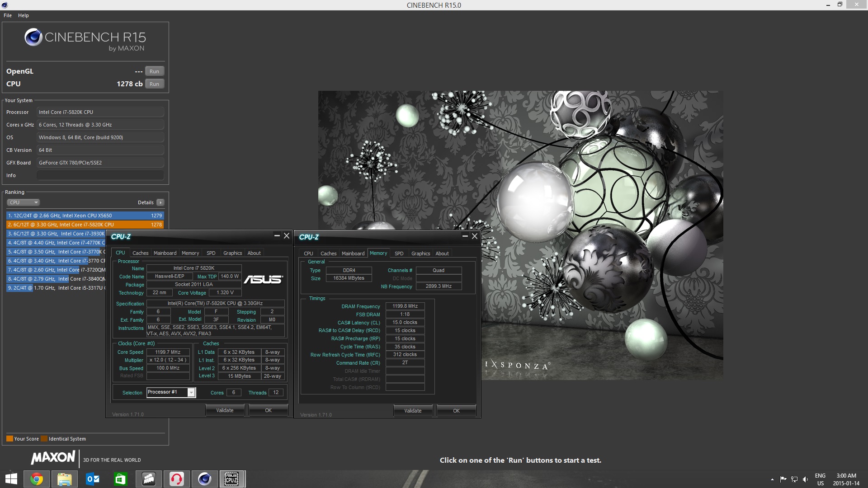
Task: Click OK in right CPU-Z window
Action: click(456, 411)
